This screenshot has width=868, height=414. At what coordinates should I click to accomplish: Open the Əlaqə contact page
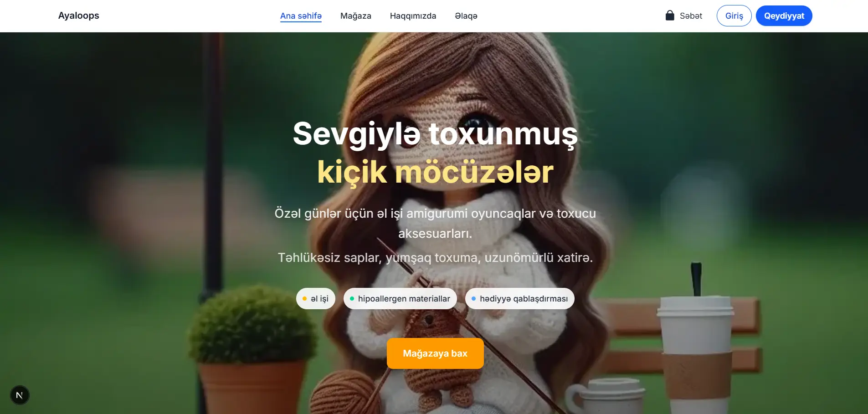(x=466, y=16)
